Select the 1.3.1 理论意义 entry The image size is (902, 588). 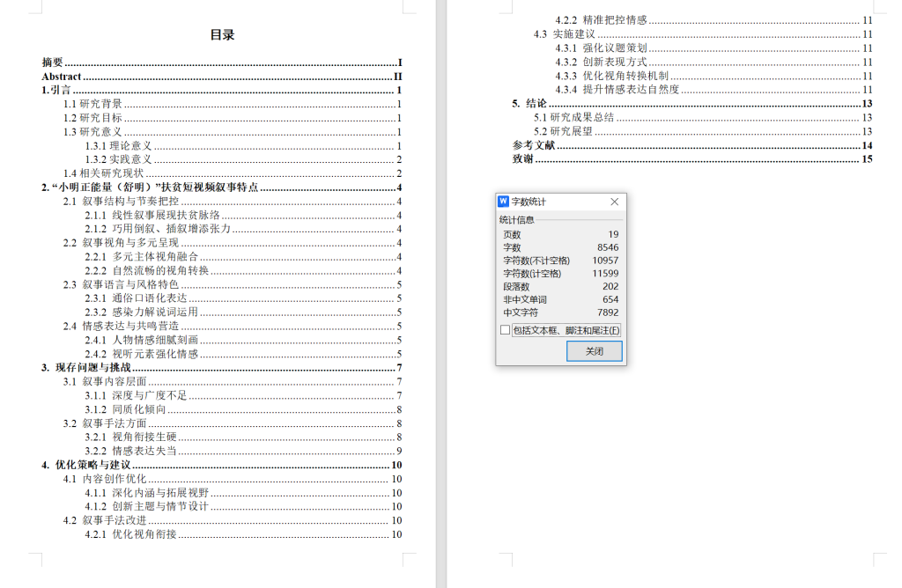coord(119,145)
